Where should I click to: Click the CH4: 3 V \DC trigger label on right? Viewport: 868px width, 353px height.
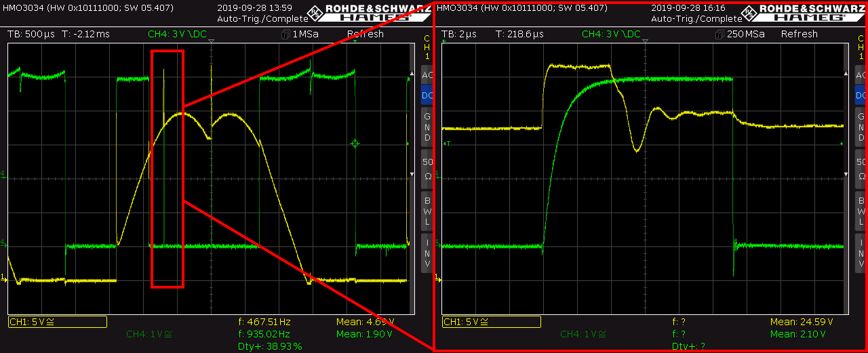coord(611,34)
